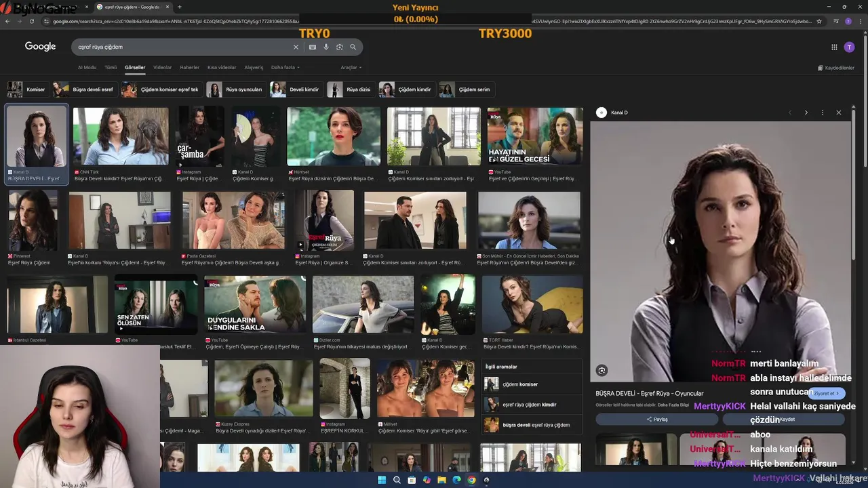Expand the Daha fazla dropdown
This screenshot has width=868, height=488.
pyautogui.click(x=285, y=67)
